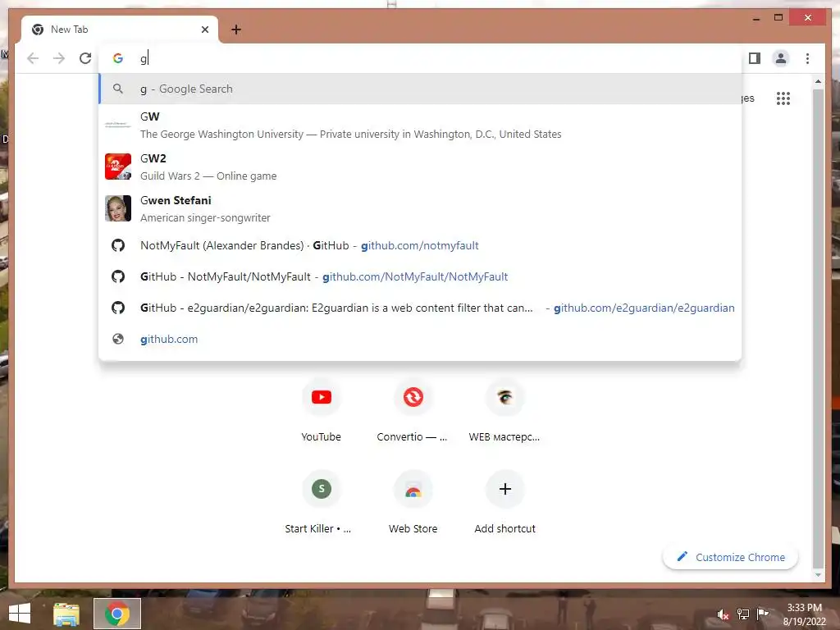The width and height of the screenshot is (840, 630).
Task: Click the search magnifier icon in suggestions
Action: (x=118, y=89)
